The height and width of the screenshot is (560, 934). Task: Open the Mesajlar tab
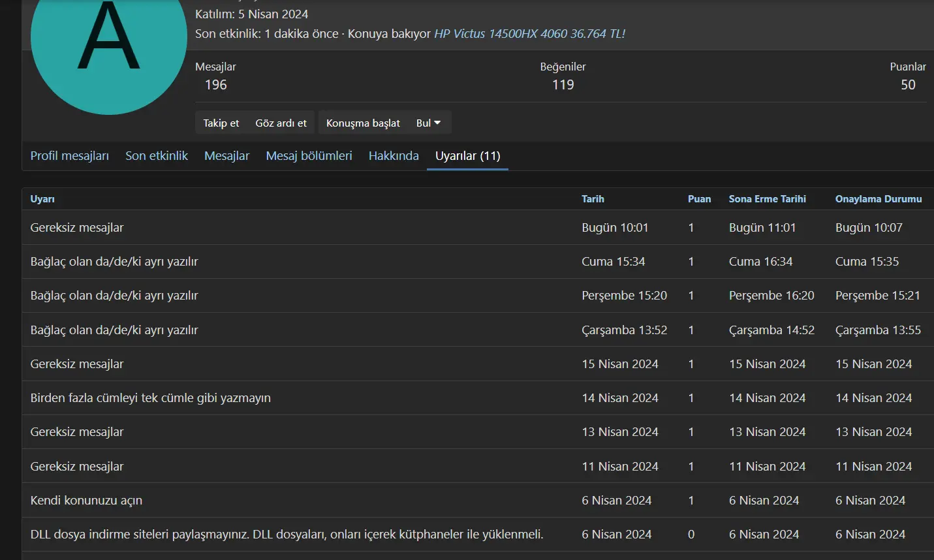pyautogui.click(x=226, y=156)
